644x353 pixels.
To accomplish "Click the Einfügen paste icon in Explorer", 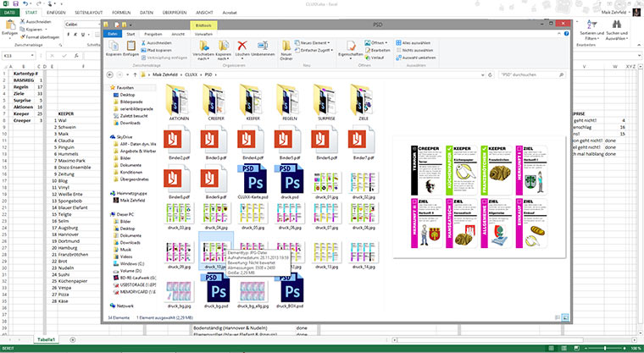I will pyautogui.click(x=130, y=46).
